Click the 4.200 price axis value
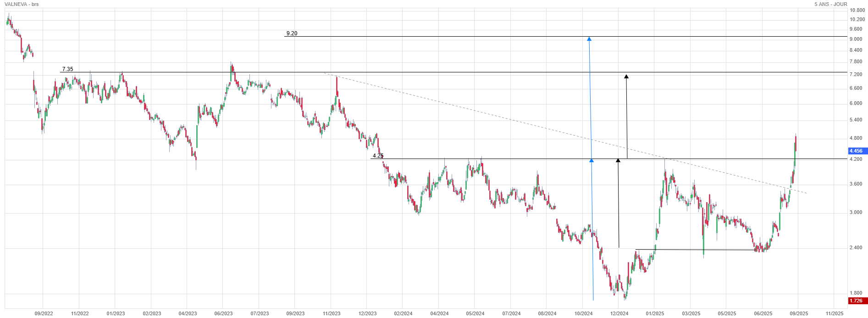 coord(856,159)
